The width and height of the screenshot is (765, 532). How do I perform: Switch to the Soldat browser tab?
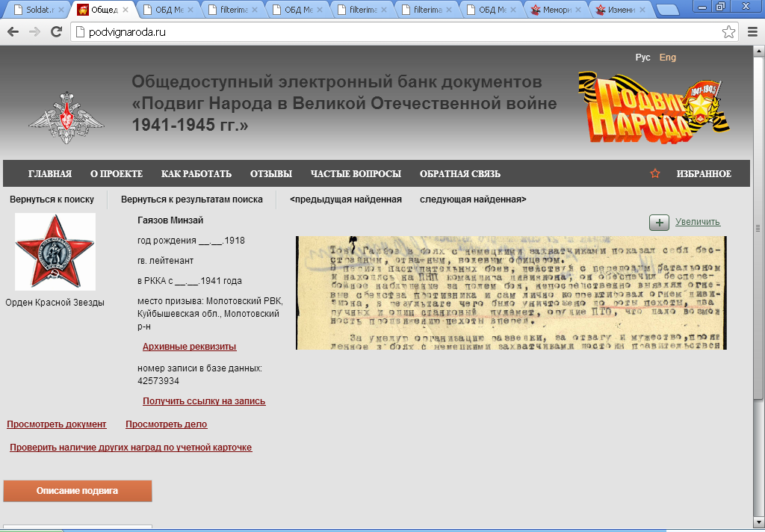click(x=37, y=10)
